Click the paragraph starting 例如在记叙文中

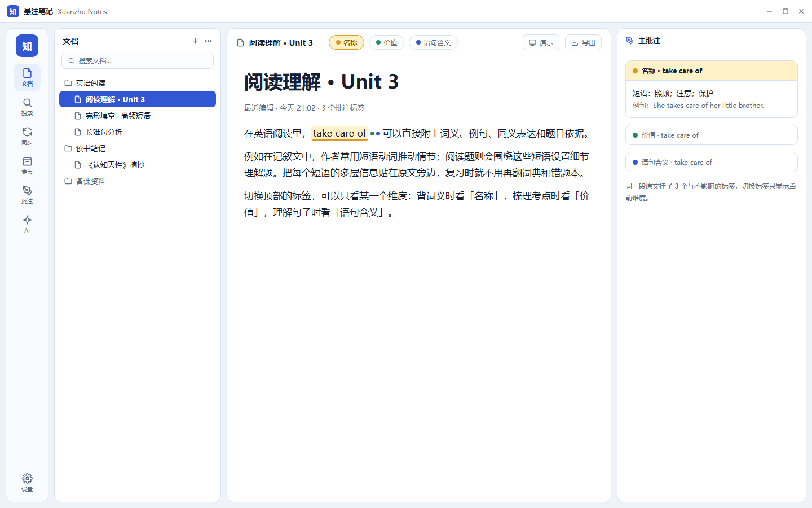(417, 165)
